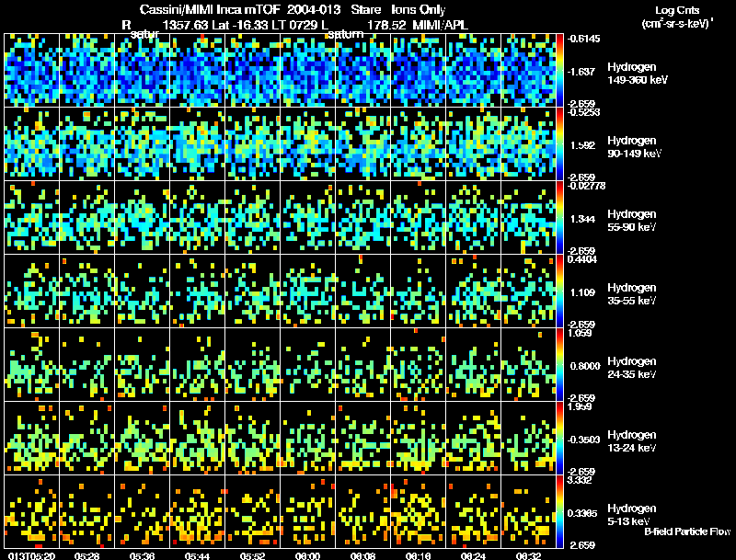Image resolution: width=736 pixels, height=560 pixels.
Task: Click the Hydrogen 55-90 keV row label
Action: click(632, 221)
